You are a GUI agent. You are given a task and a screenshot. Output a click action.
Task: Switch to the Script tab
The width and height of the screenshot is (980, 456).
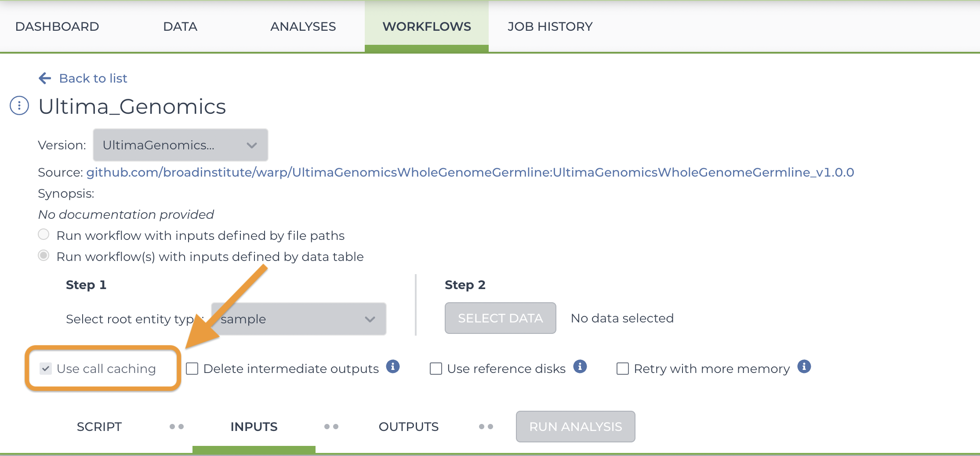click(x=99, y=427)
